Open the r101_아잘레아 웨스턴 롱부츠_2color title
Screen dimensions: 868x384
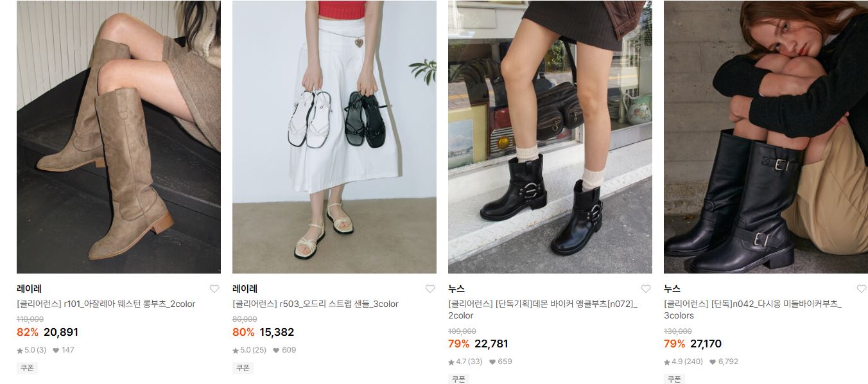click(x=106, y=304)
